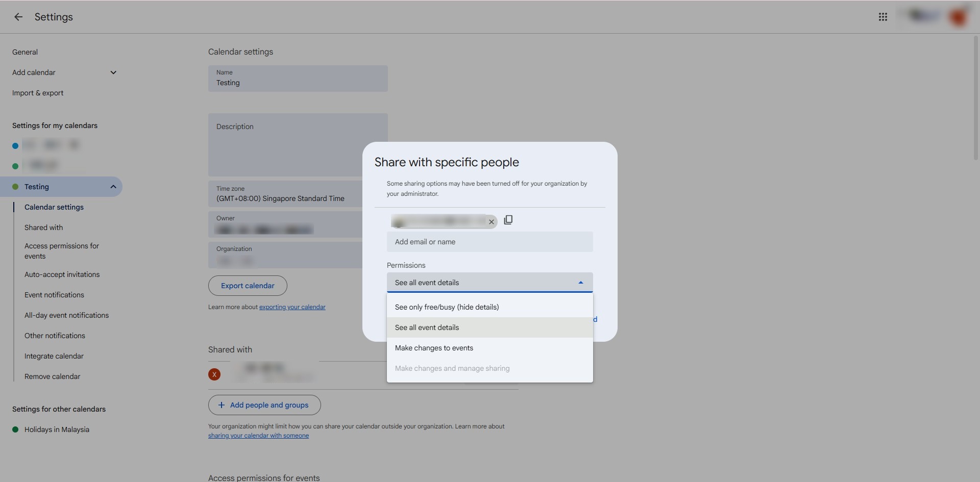Screen dimensions: 980x482
Task: Go to Event notifications settings
Action: pyautogui.click(x=54, y=295)
